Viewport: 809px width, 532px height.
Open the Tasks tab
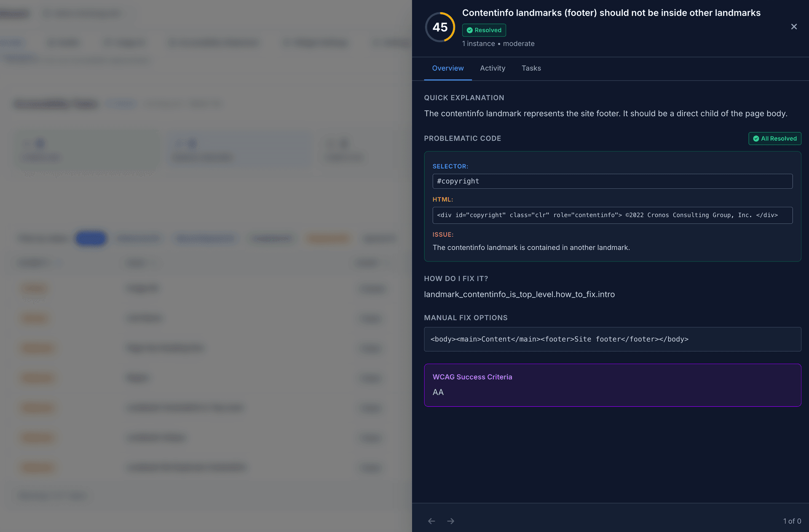pyautogui.click(x=531, y=68)
